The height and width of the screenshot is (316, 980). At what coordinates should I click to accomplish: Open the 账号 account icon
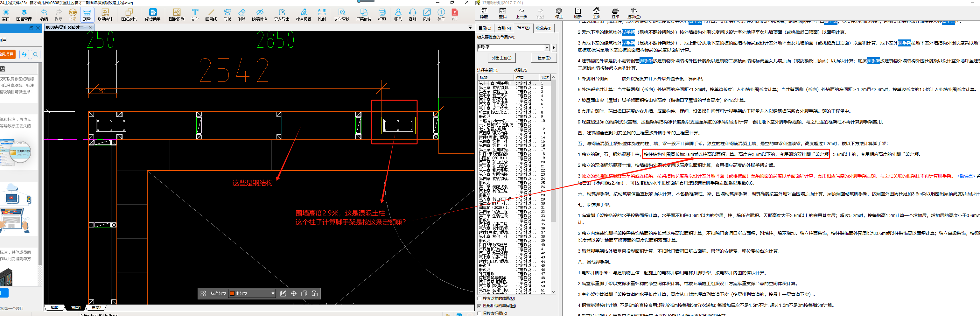coord(398,15)
